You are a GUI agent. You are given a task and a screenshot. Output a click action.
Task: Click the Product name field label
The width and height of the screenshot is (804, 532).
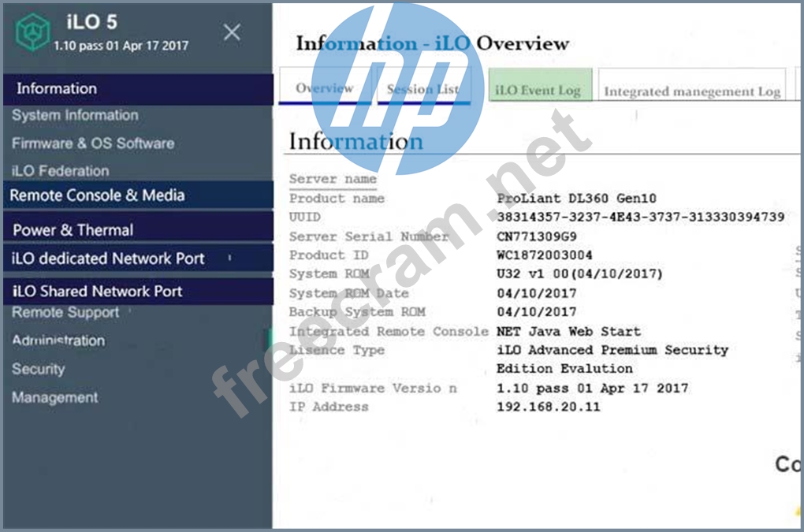tap(337, 199)
